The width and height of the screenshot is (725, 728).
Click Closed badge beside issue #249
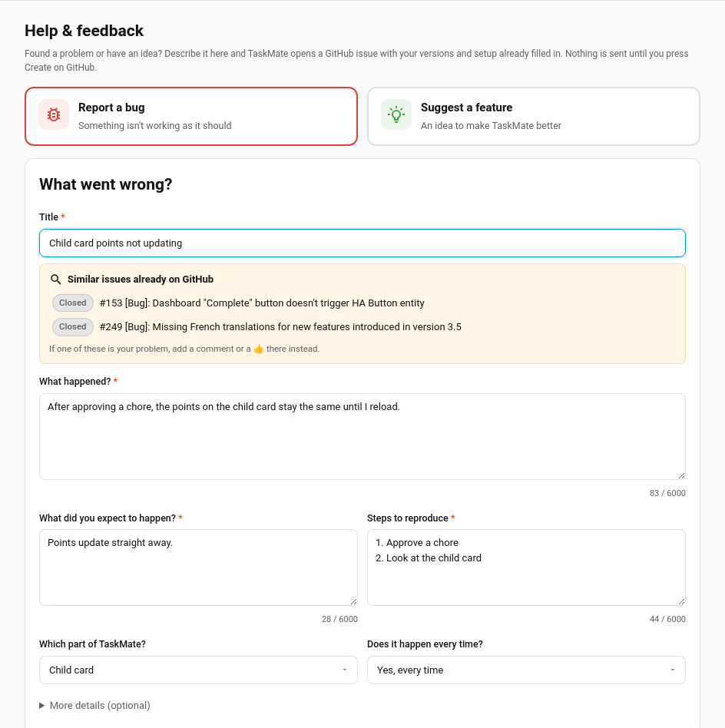(73, 327)
